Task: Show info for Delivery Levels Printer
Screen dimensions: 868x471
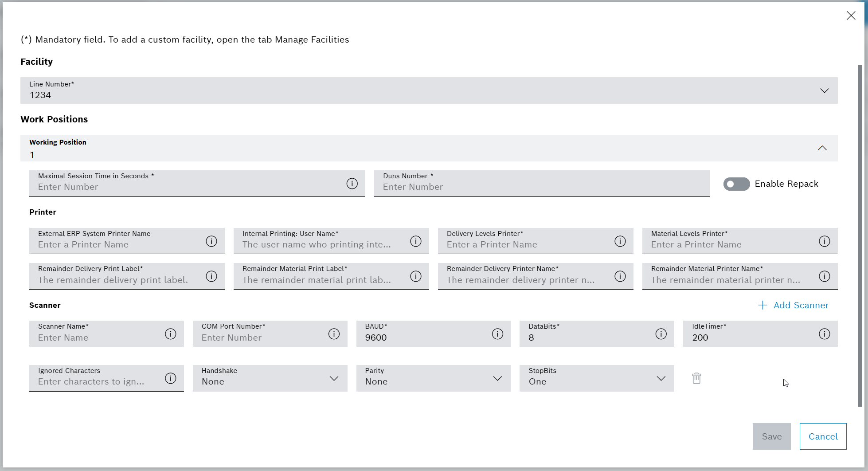Action: 620,241
